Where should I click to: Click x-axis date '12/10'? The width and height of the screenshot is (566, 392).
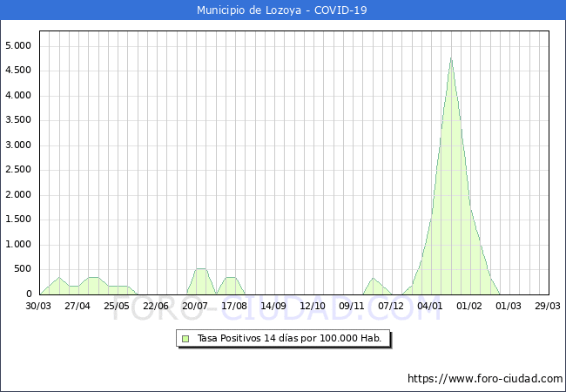(x=313, y=306)
